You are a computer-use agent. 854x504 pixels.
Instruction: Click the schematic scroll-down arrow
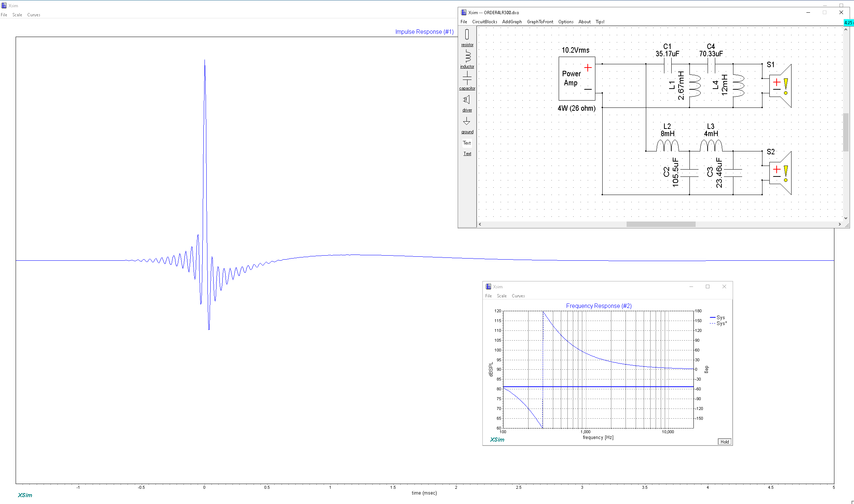tap(846, 218)
